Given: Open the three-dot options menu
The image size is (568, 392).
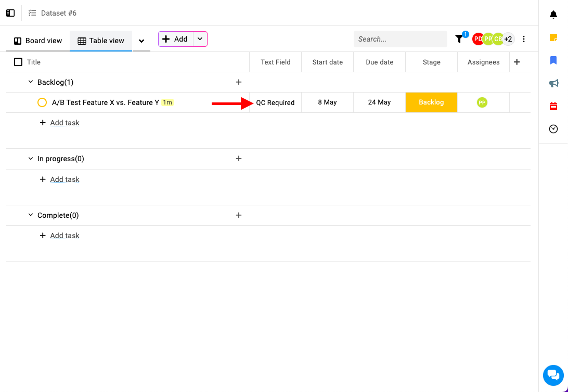Looking at the screenshot, I should tap(523, 39).
